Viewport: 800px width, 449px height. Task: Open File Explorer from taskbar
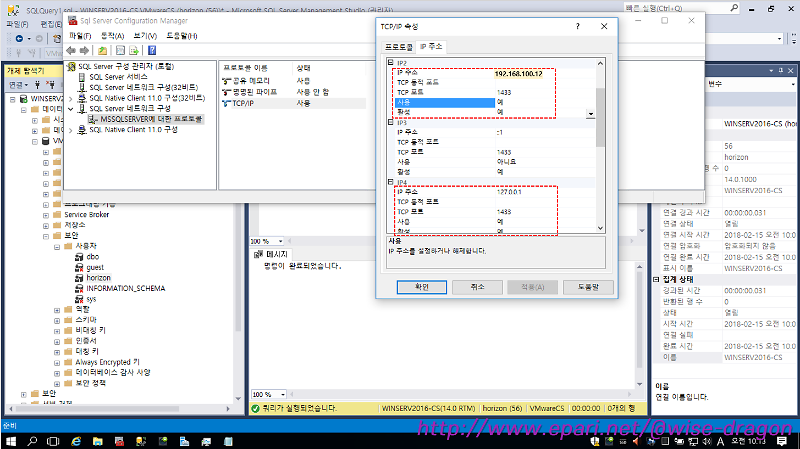(x=97, y=441)
